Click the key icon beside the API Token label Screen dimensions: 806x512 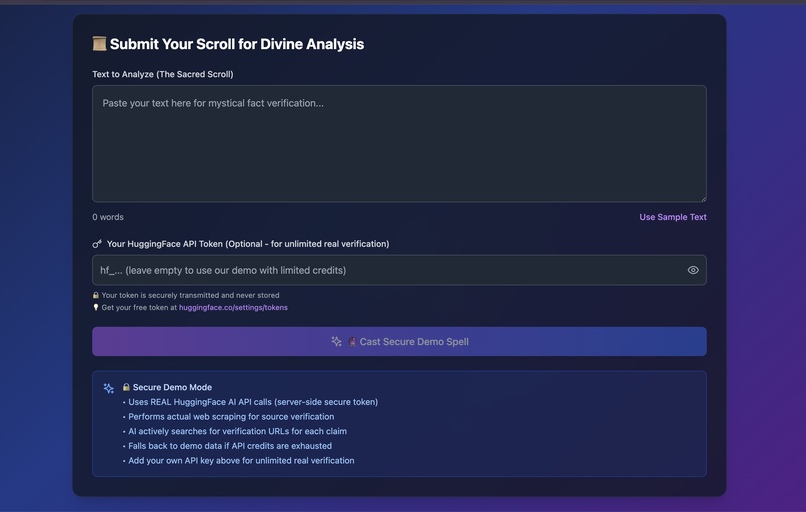pyautogui.click(x=97, y=244)
